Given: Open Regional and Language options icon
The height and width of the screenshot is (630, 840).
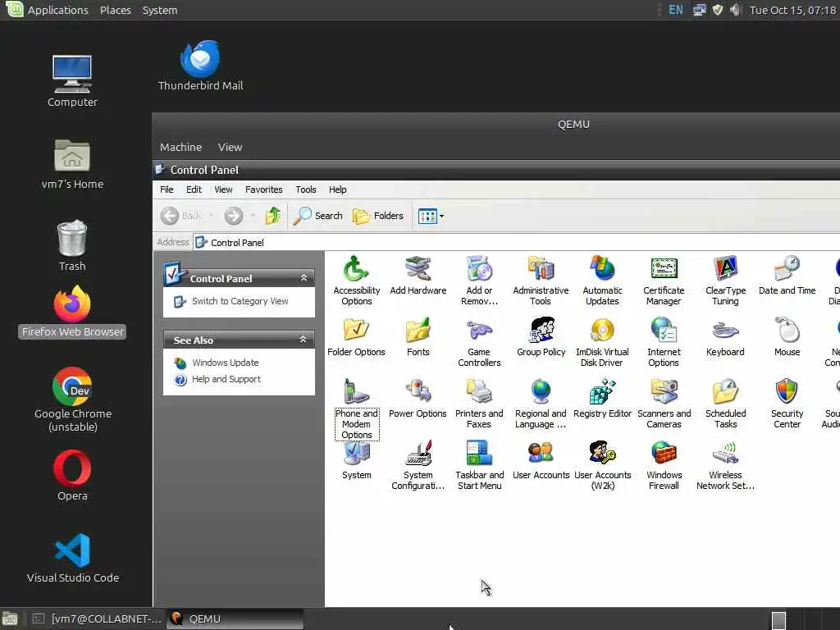Looking at the screenshot, I should click(x=541, y=404).
